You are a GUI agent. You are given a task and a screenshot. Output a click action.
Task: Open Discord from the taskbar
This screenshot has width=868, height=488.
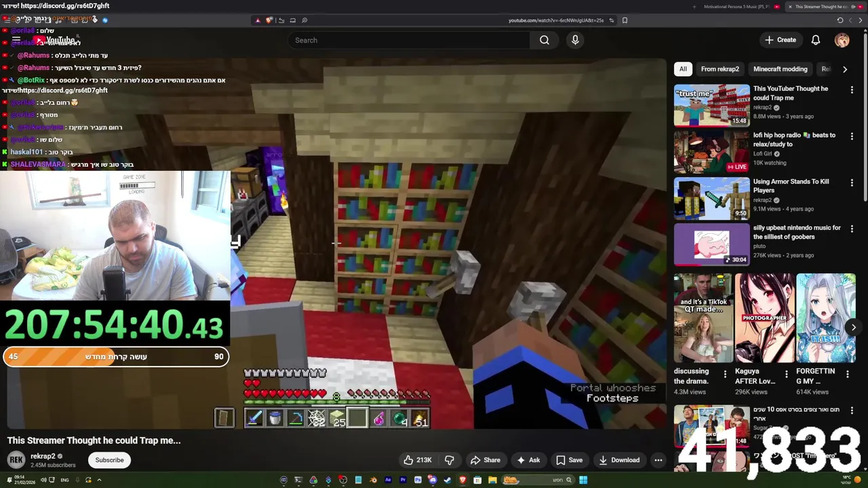tap(433, 480)
